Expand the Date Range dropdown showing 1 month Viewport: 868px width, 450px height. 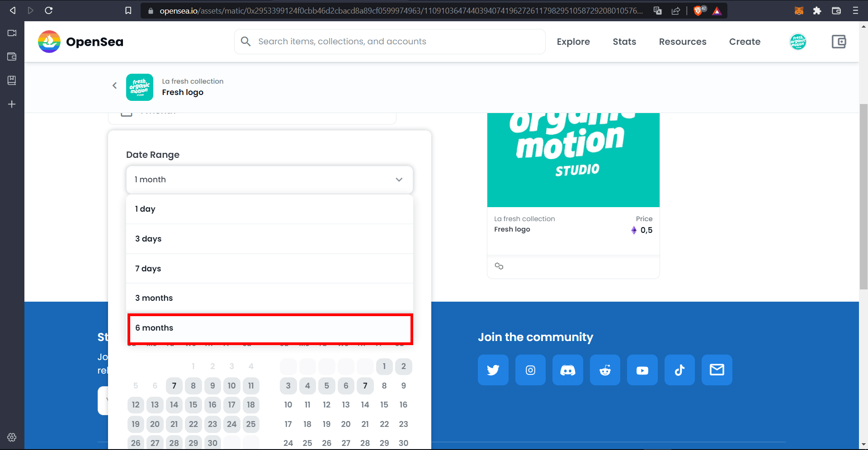tap(269, 180)
